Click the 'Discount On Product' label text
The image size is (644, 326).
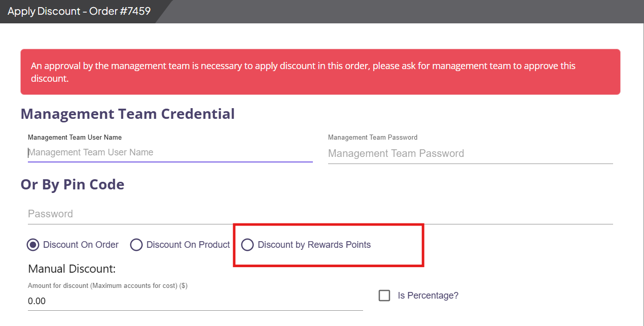coord(188,245)
